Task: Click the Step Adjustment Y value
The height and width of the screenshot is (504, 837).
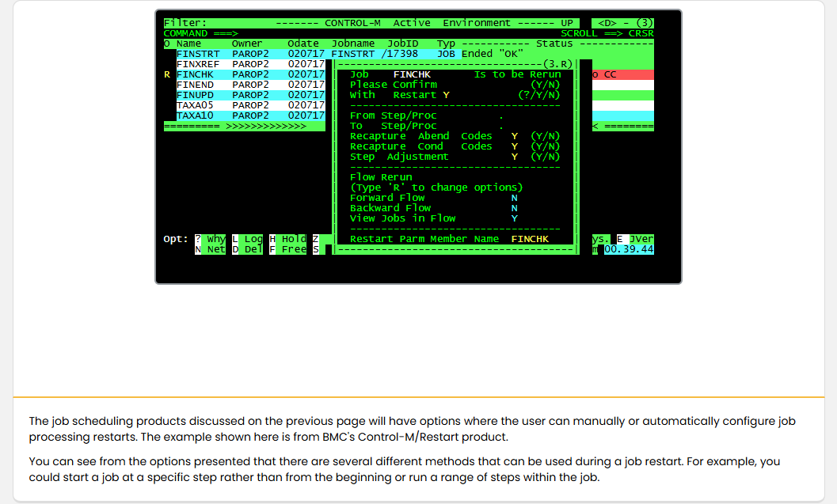Action: (514, 157)
